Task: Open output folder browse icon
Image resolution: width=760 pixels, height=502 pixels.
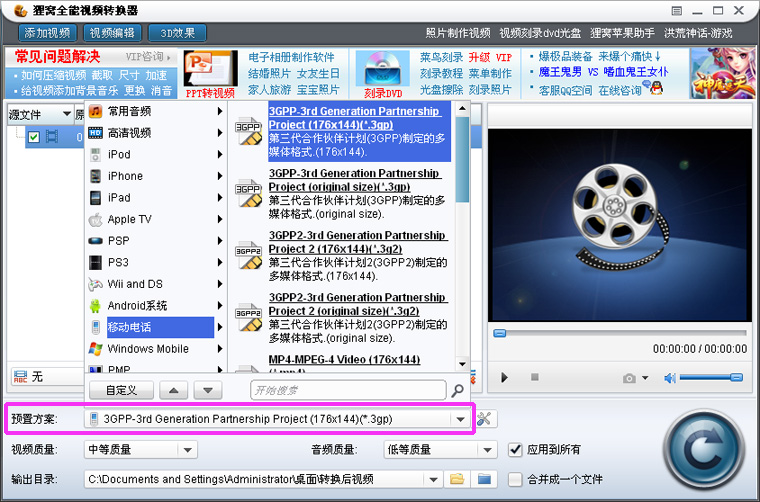Action: coord(457,479)
